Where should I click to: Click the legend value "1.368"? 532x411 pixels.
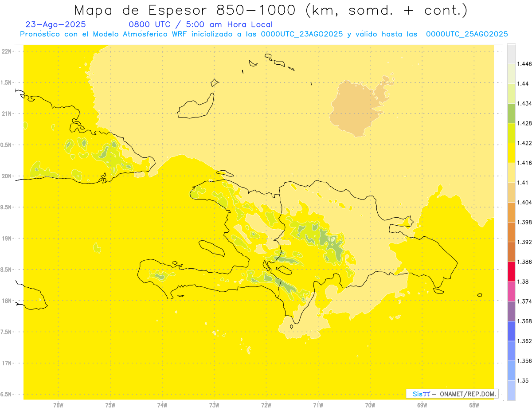point(524,321)
